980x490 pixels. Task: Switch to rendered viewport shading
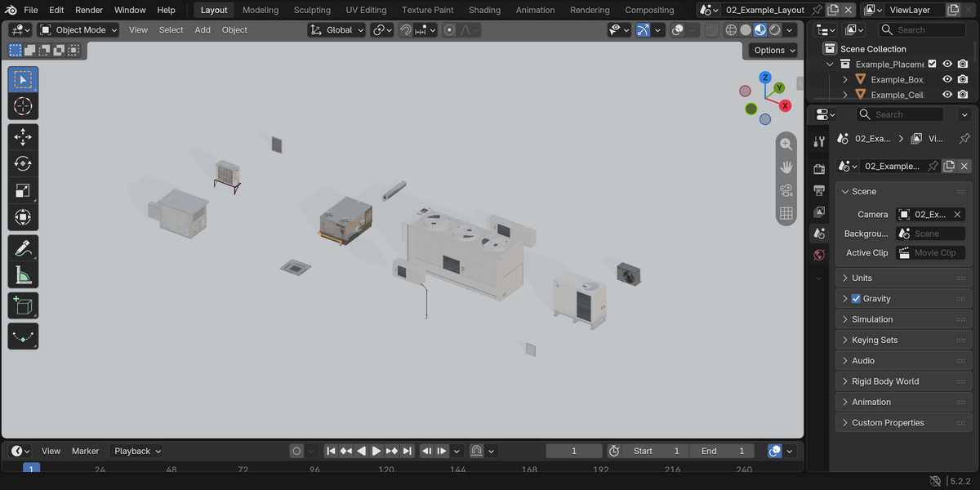click(775, 29)
